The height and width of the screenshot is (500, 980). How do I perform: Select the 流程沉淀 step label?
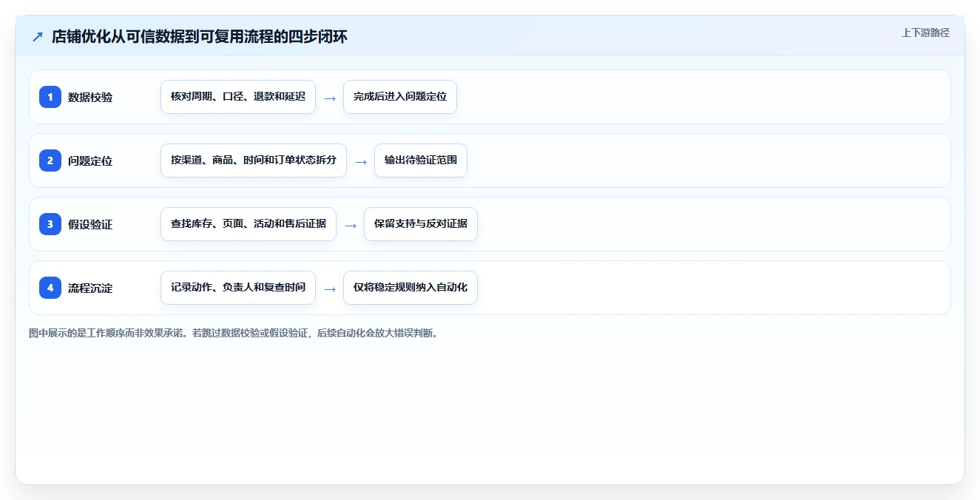point(90,288)
